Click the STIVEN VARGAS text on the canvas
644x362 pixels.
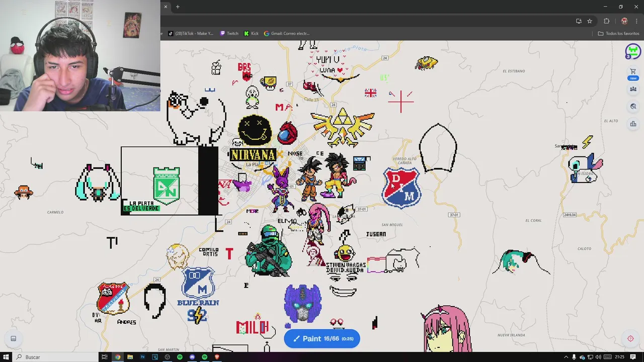coord(346,264)
